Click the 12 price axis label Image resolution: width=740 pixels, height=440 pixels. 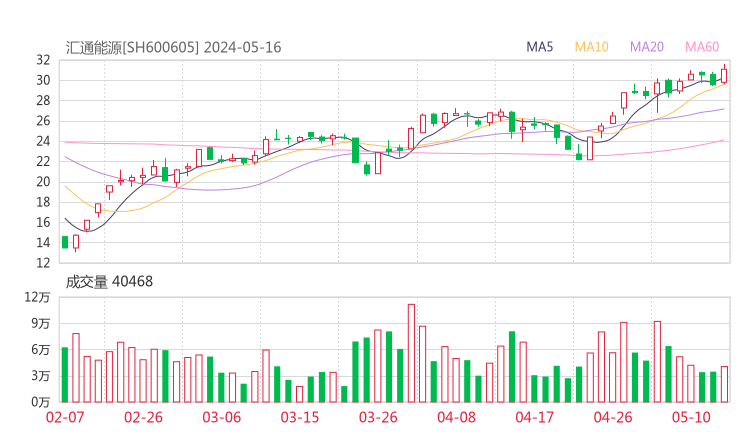43,263
